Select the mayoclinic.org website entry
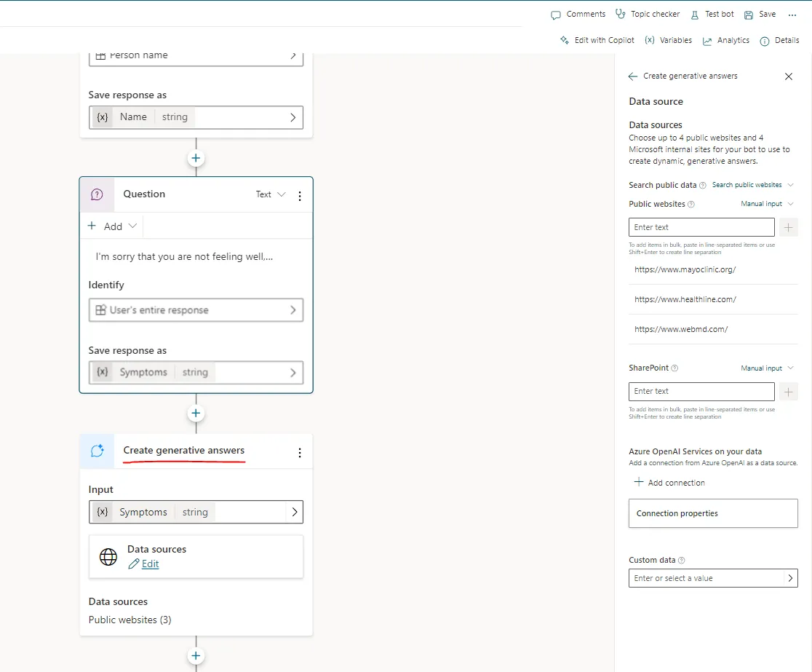This screenshot has width=812, height=672. point(713,269)
